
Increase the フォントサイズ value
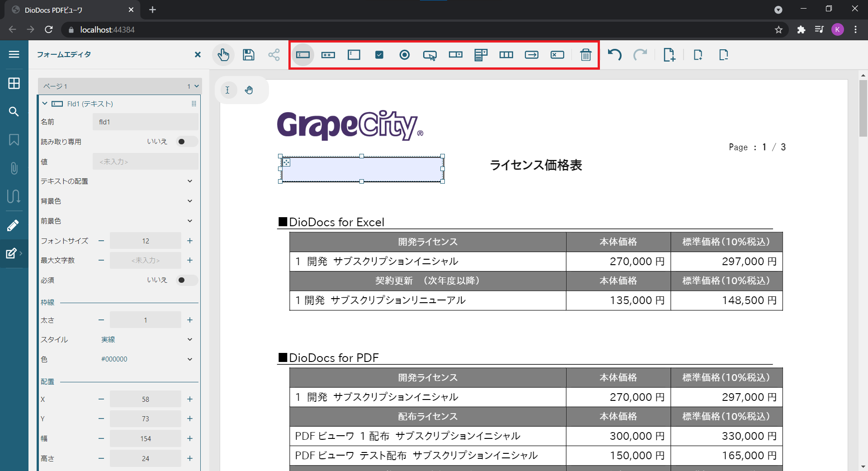tap(190, 241)
